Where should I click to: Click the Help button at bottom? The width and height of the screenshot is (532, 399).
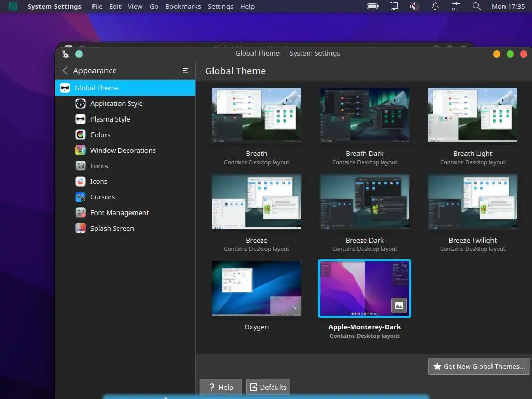(x=220, y=387)
